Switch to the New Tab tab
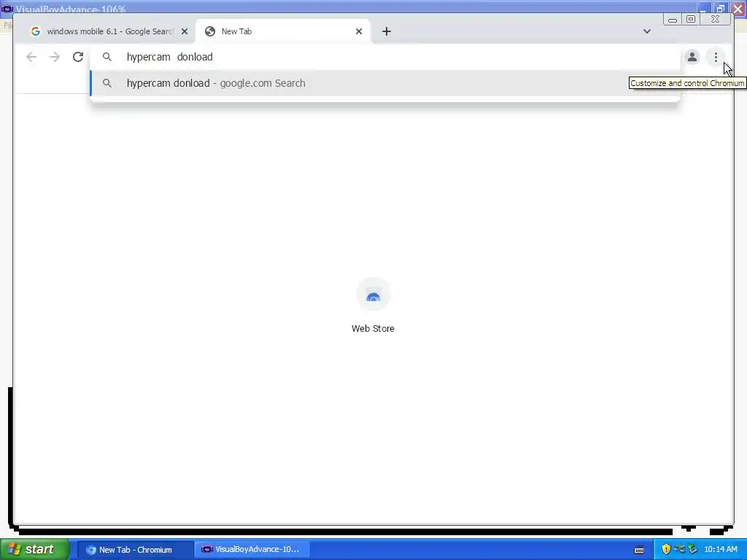This screenshot has width=747, height=560. coord(283,31)
